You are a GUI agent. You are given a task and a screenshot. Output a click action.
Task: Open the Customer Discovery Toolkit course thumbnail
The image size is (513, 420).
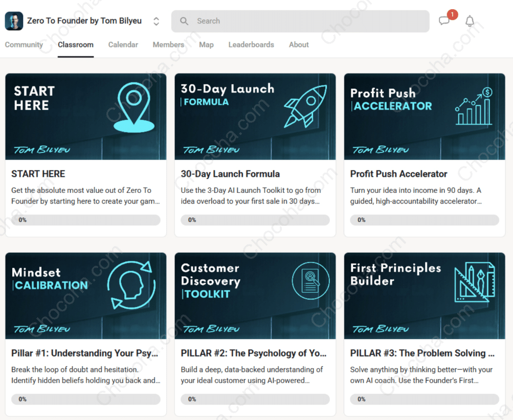(x=255, y=295)
